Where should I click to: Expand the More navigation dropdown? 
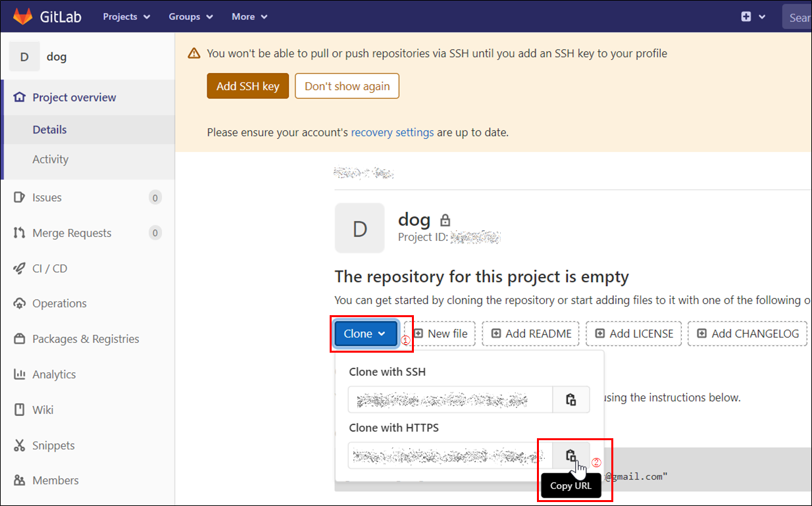(249, 16)
